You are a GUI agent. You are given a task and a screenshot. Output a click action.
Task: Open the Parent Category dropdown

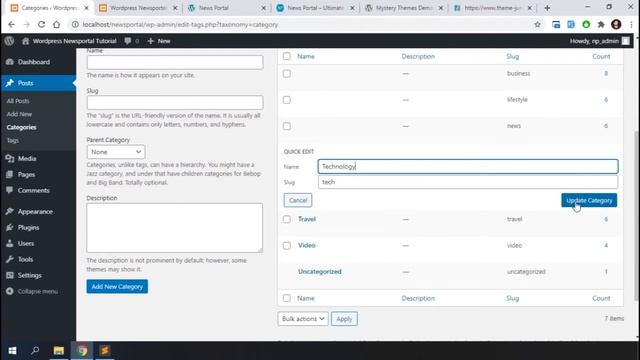(116, 152)
